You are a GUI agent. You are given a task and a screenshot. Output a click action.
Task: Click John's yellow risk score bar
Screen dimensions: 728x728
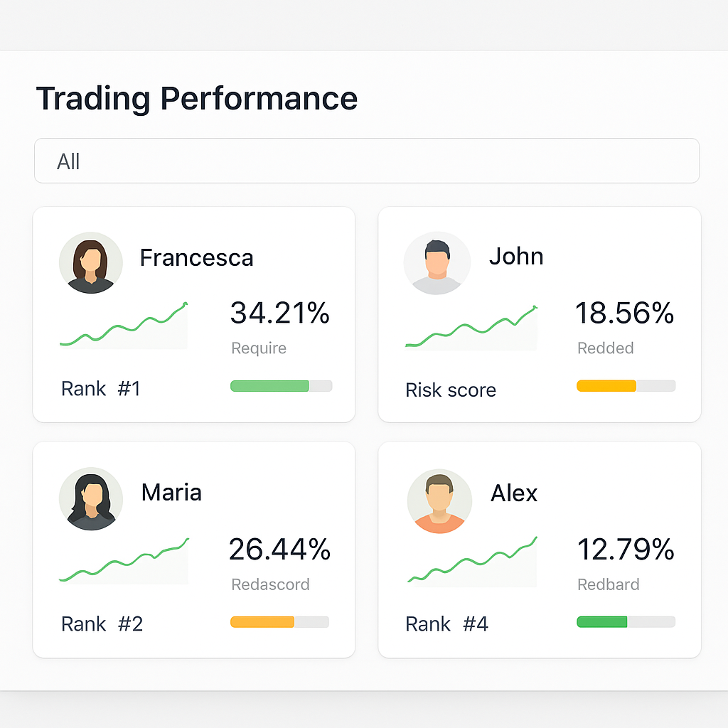(626, 386)
